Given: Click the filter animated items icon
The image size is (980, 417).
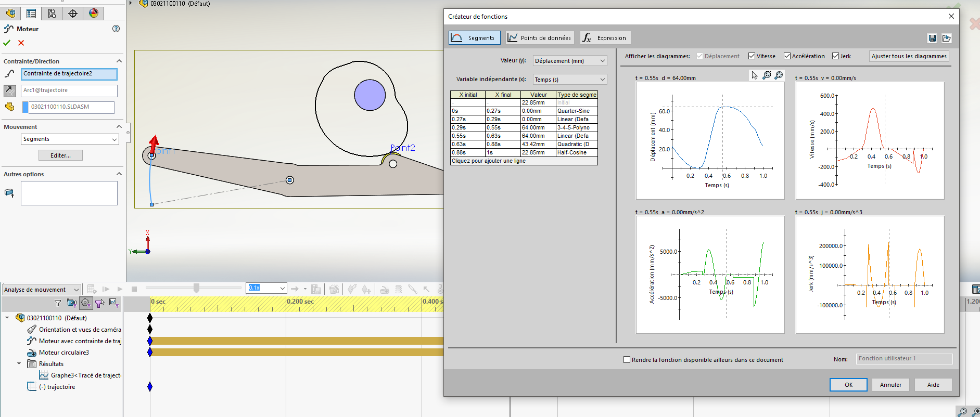Looking at the screenshot, I should pos(72,303).
